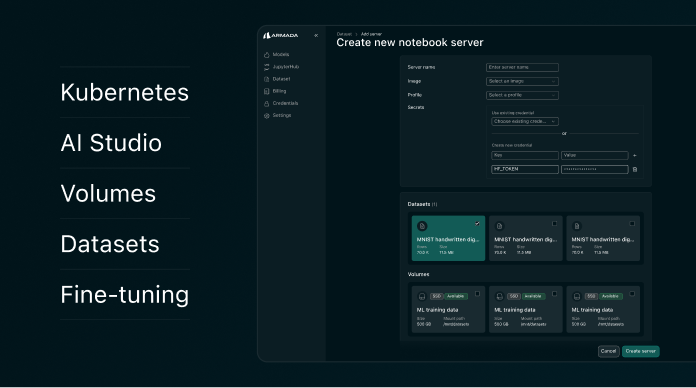Click the Create server button
696x388 pixels.
(x=641, y=351)
